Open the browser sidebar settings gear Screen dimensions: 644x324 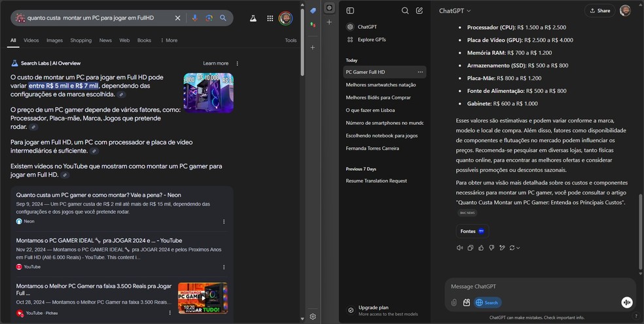coord(313,317)
